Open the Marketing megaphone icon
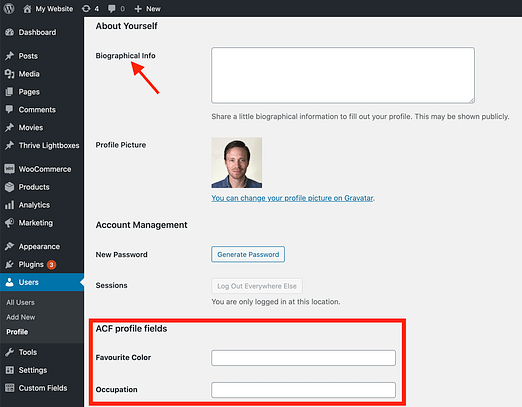 coord(9,223)
